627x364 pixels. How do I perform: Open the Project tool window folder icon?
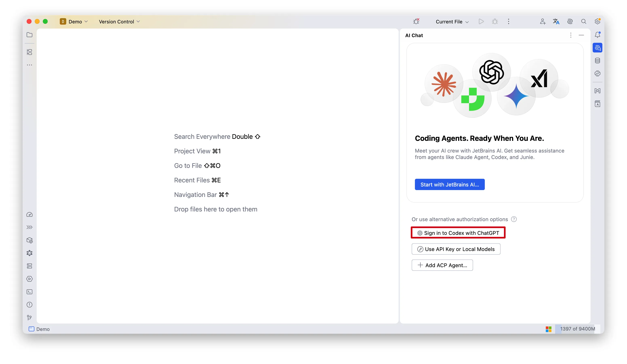pyautogui.click(x=29, y=35)
